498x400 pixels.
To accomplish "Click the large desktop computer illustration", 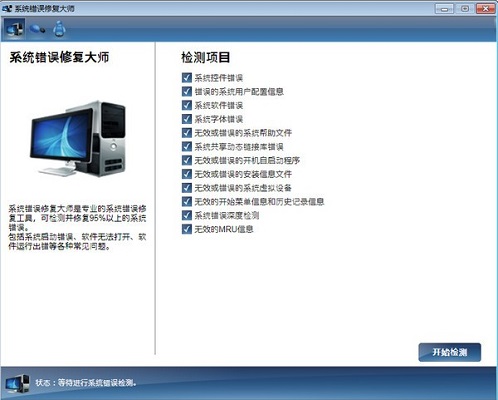I will [78, 139].
